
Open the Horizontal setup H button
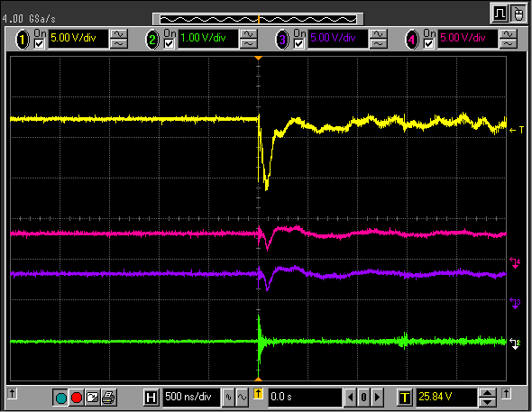pyautogui.click(x=151, y=397)
